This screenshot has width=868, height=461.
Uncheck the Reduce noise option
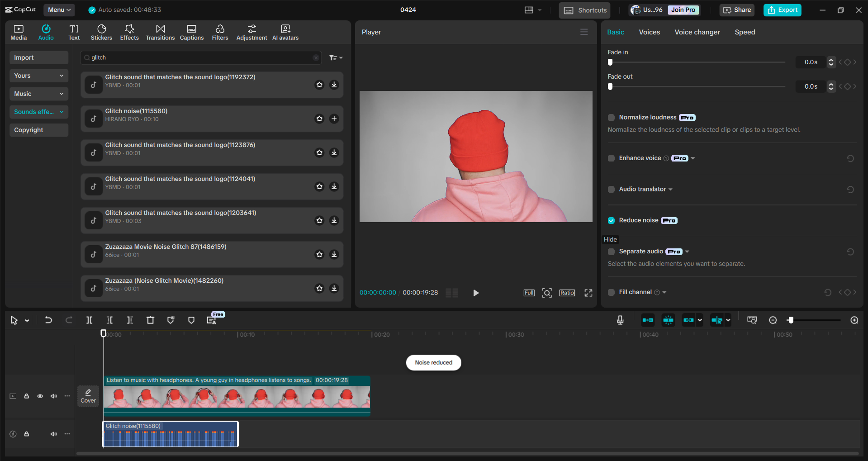click(611, 220)
